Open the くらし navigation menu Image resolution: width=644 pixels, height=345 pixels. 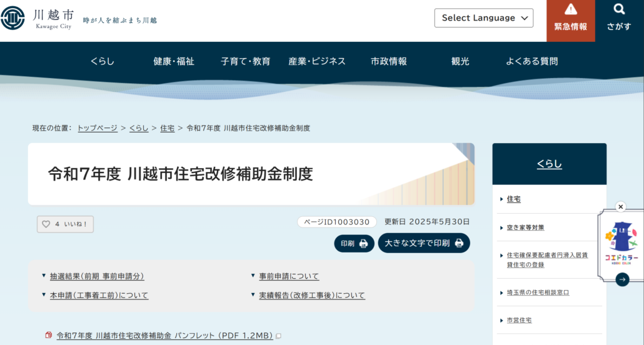coord(103,61)
